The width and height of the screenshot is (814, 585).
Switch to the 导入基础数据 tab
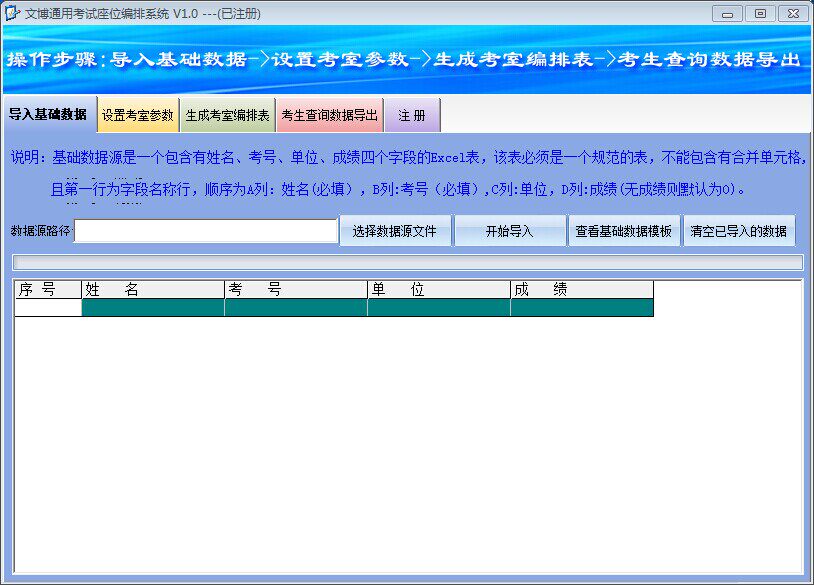pyautogui.click(x=48, y=114)
